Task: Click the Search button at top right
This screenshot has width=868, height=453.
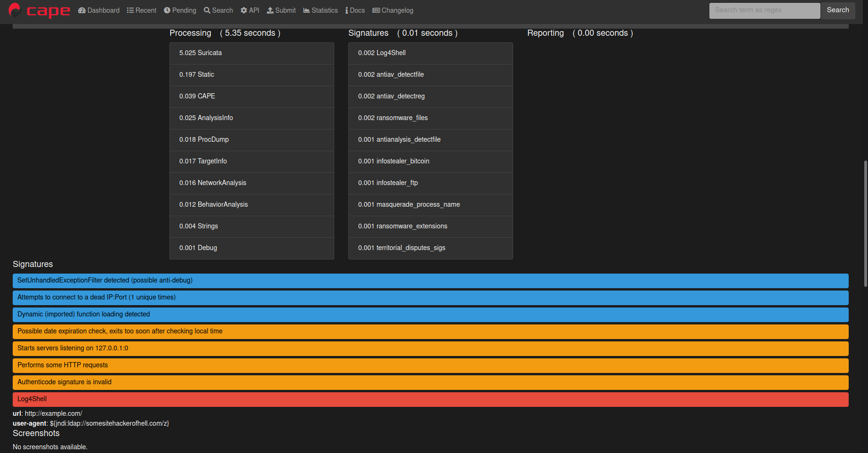Action: tap(838, 10)
